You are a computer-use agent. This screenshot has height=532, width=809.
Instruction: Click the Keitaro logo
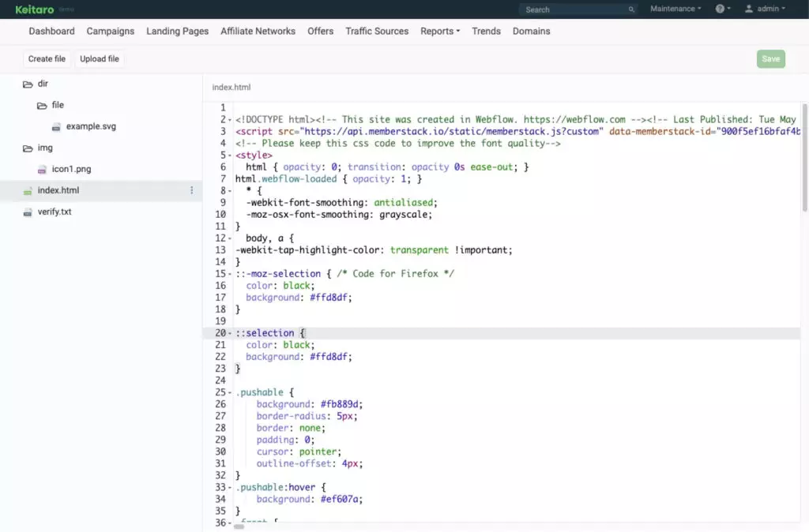tap(34, 9)
